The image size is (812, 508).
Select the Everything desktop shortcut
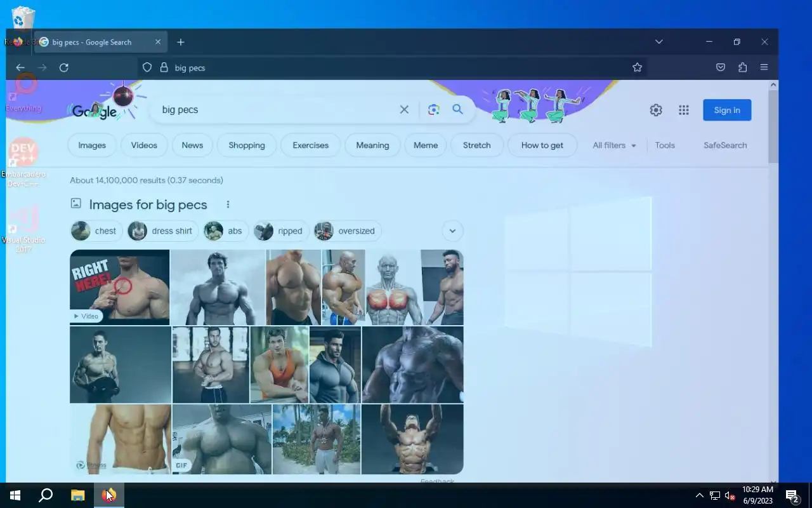click(x=24, y=93)
